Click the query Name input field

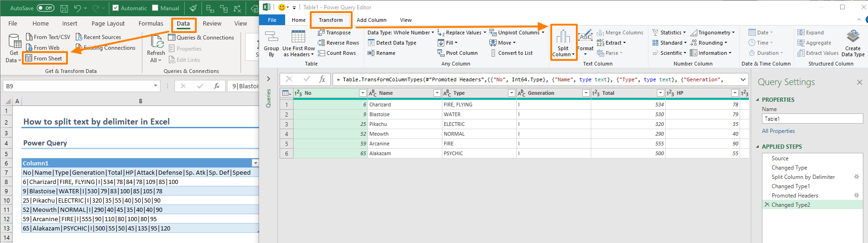[812, 119]
